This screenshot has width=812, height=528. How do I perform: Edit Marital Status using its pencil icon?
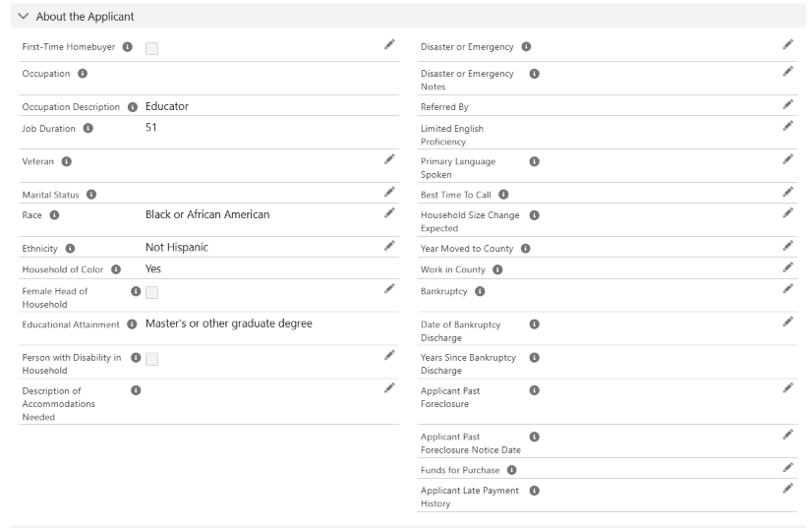[389, 192]
